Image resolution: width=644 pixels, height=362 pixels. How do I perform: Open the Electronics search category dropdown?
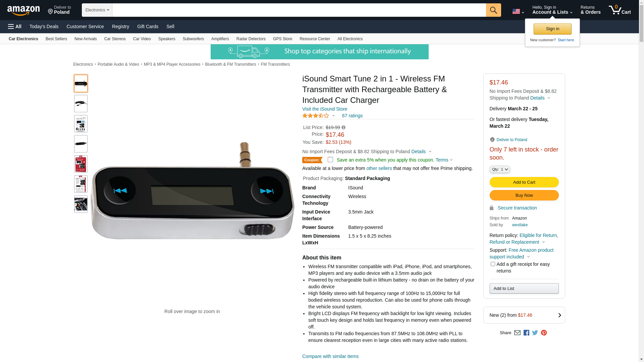coord(97,10)
